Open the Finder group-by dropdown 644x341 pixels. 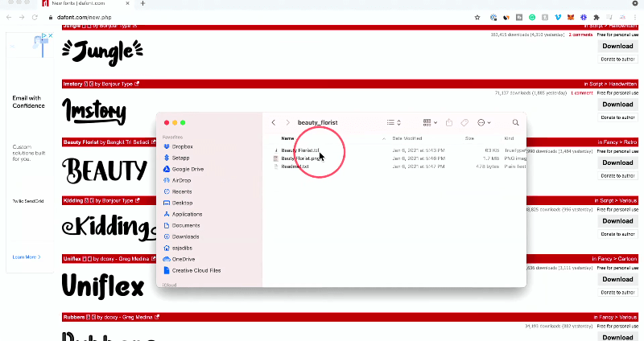430,122
